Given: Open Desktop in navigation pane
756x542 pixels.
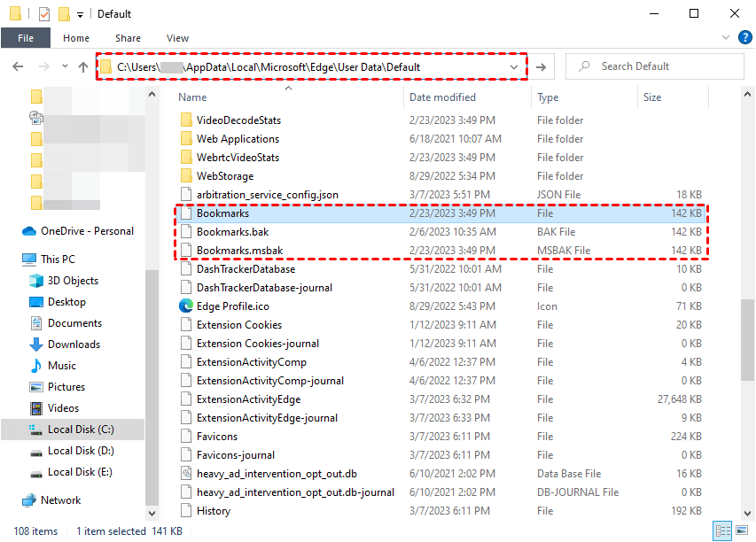Looking at the screenshot, I should point(58,302).
